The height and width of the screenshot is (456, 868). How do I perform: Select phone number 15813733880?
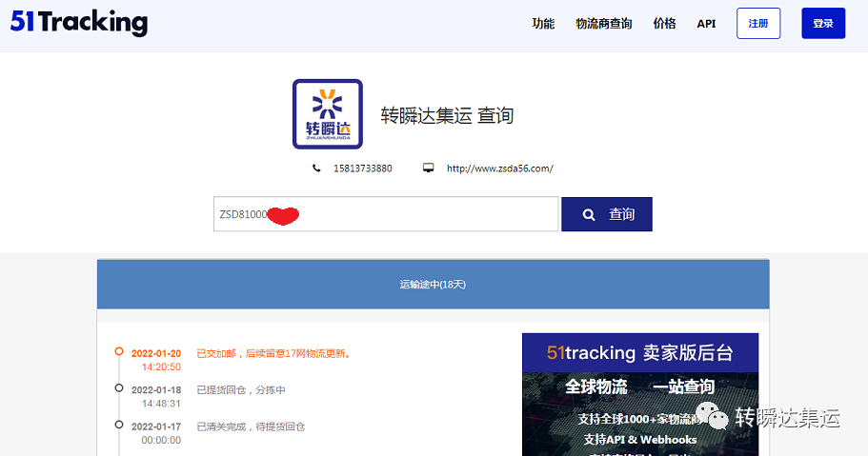[x=363, y=169]
